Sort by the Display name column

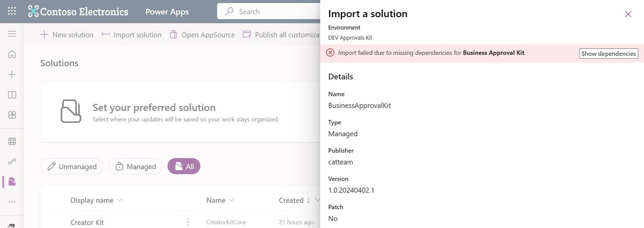pos(97,200)
